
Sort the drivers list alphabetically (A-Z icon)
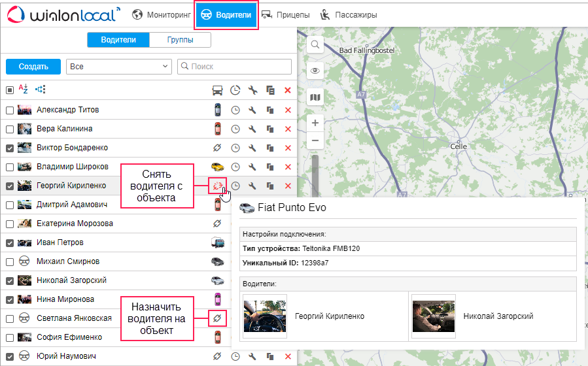coord(24,90)
